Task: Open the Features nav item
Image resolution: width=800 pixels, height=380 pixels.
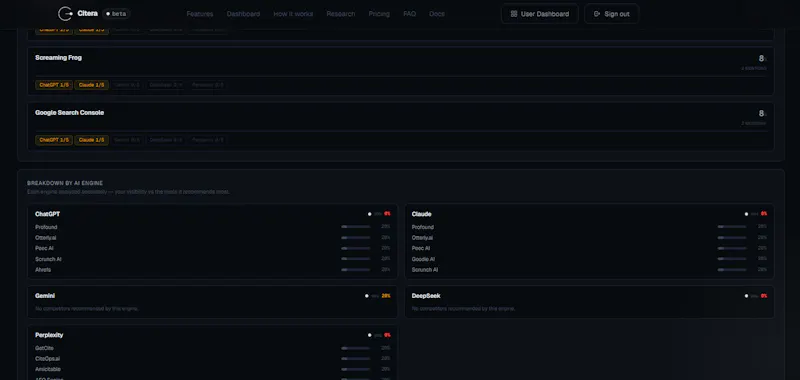Action: click(x=200, y=14)
